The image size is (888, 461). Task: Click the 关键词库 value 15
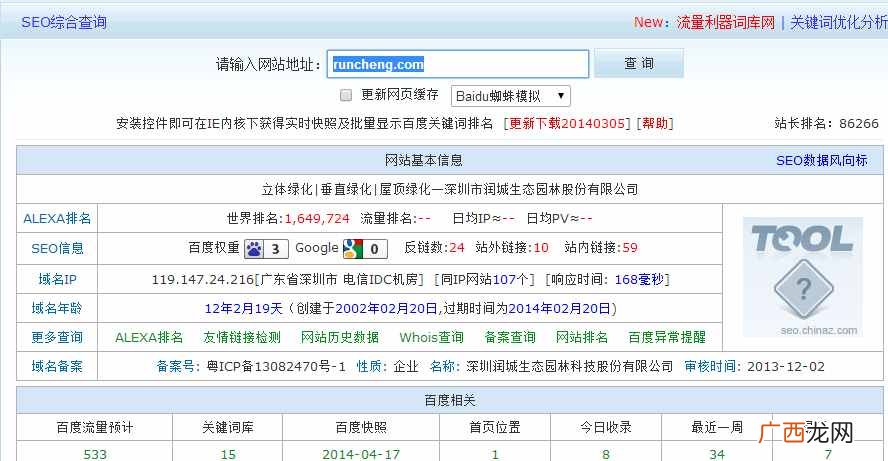pos(228,454)
